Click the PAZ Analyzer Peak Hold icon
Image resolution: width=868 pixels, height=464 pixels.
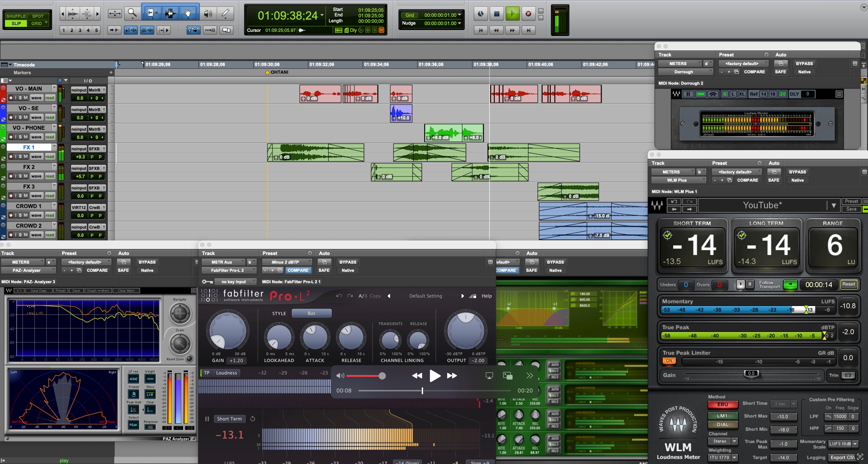(134, 410)
